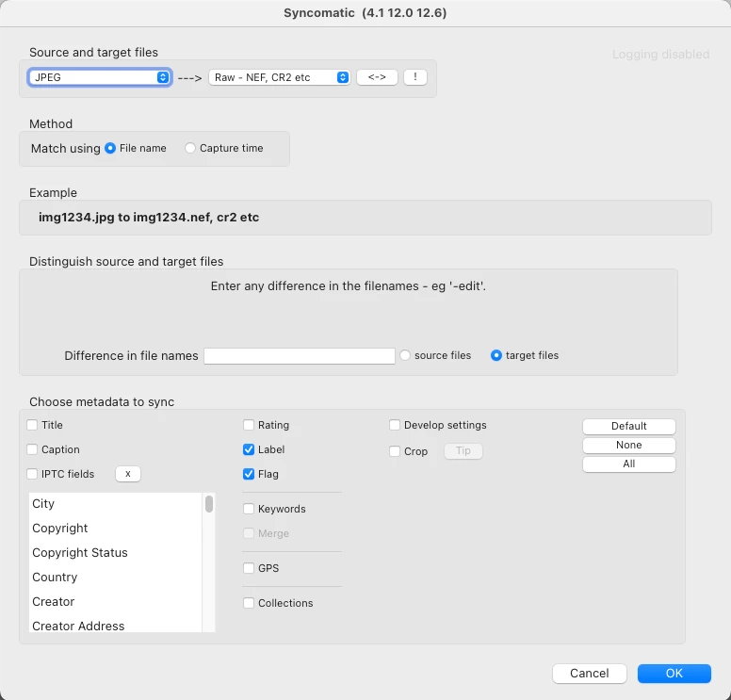Click the None metadata button
Image resolution: width=731 pixels, height=700 pixels.
[628, 445]
